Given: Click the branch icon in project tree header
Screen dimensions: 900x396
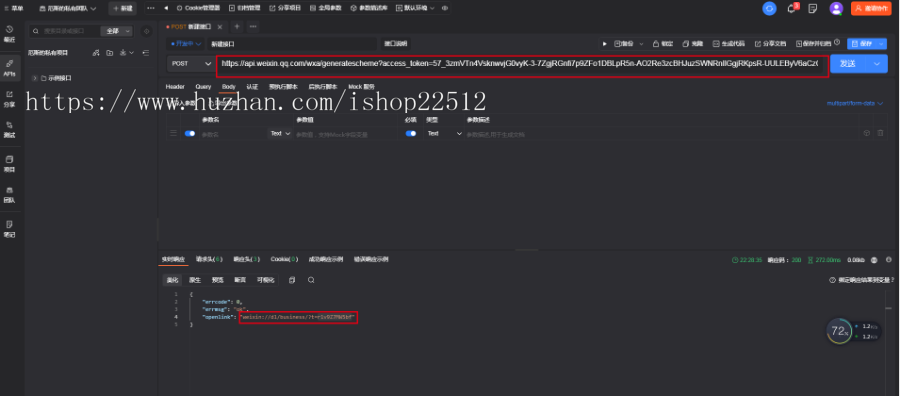Looking at the screenshot, I should click(x=96, y=53).
